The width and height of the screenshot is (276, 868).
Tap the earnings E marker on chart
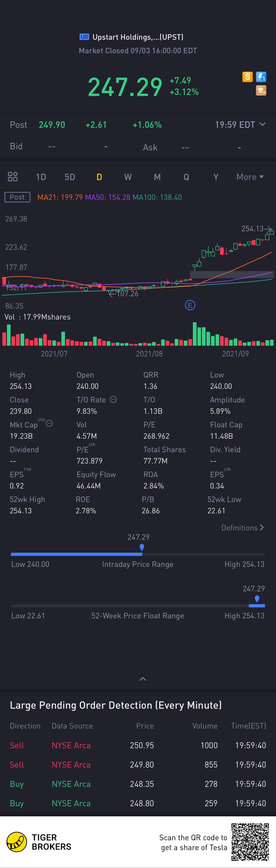tap(190, 305)
